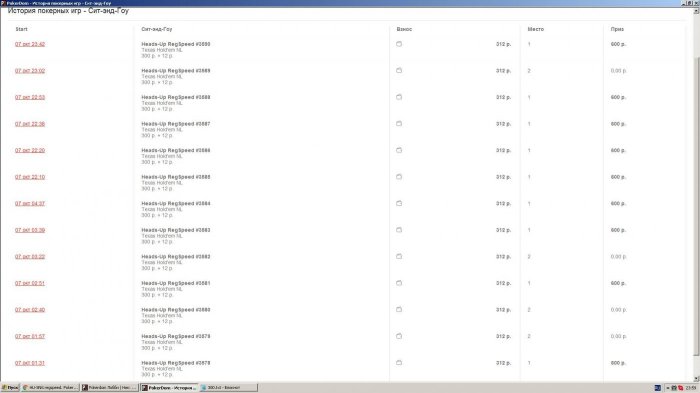Image resolution: width=700 pixels, height=393 pixels.
Task: Open the Пуск start button
Action: tap(10, 388)
